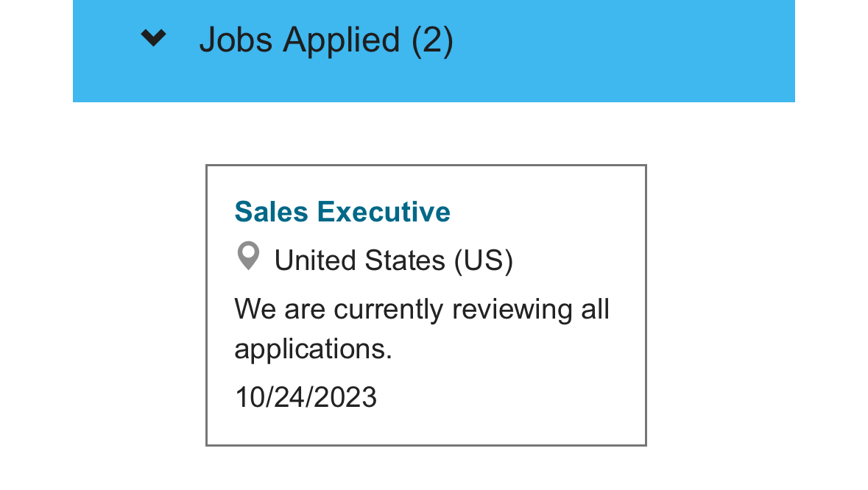Image resolution: width=868 pixels, height=490 pixels.
Task: Click the application review status message
Action: [421, 328]
